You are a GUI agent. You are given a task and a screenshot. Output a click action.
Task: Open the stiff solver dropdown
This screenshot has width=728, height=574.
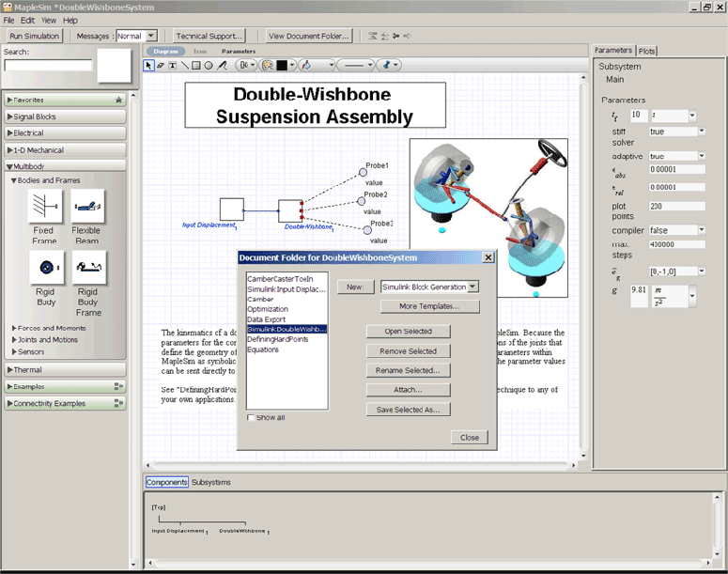click(701, 132)
